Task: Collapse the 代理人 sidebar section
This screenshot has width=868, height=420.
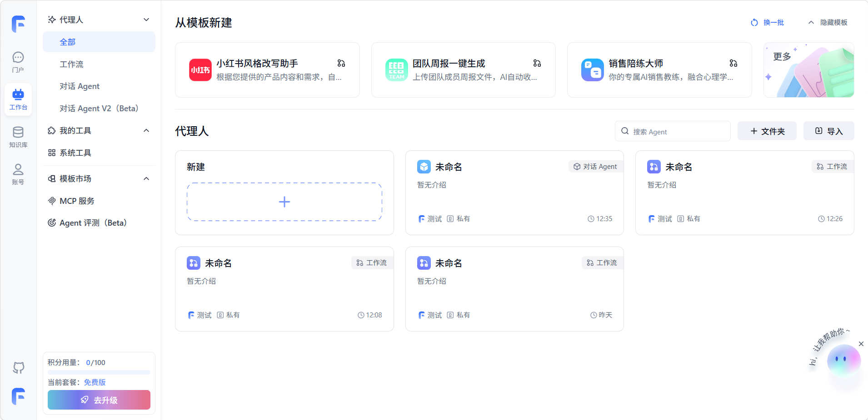Action: pos(146,20)
